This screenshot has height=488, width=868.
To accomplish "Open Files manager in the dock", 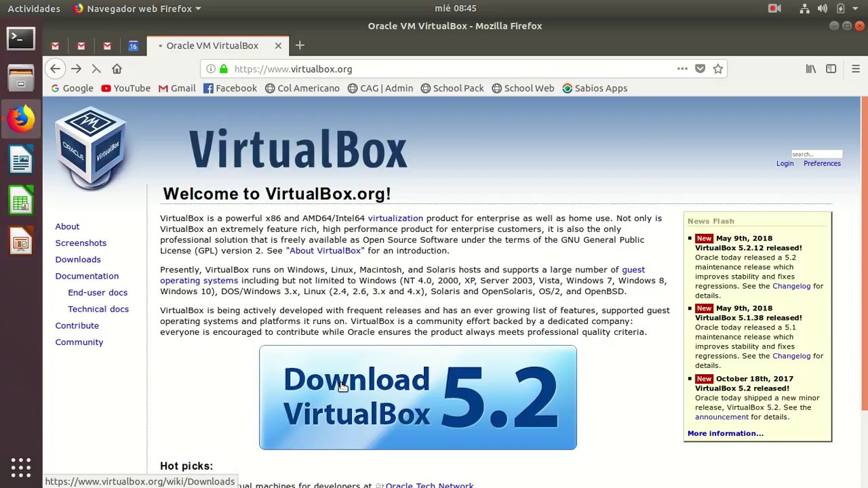I will click(21, 78).
